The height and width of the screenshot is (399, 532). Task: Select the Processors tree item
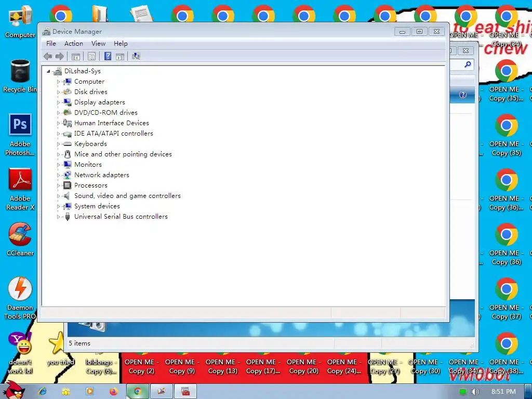pyautogui.click(x=90, y=185)
